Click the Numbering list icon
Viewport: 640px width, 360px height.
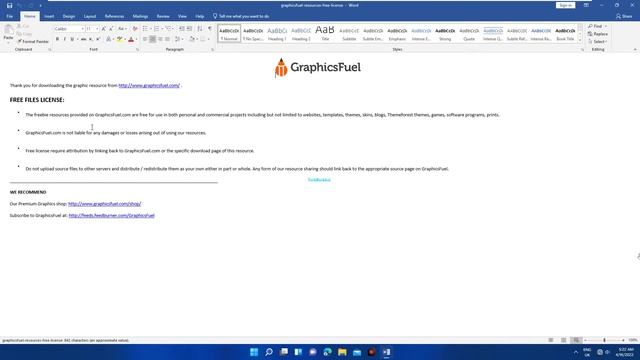tap(156, 29)
